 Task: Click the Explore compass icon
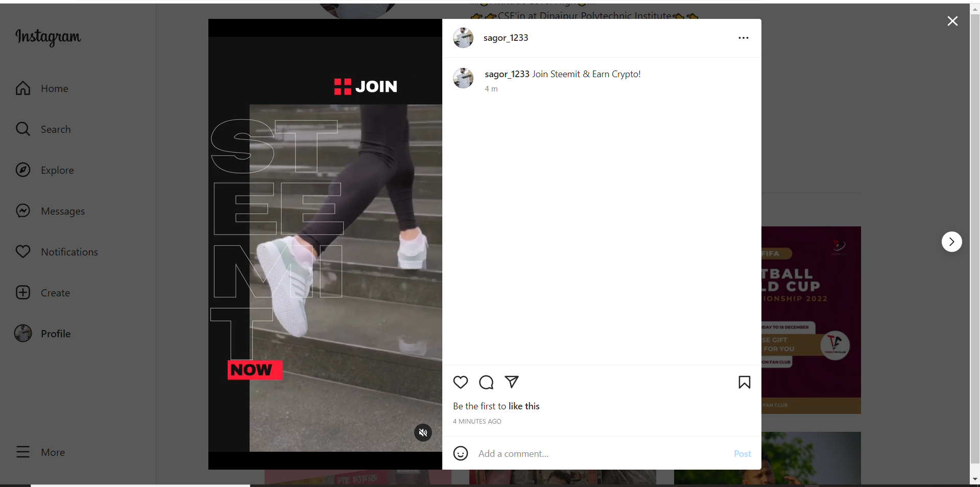click(23, 170)
